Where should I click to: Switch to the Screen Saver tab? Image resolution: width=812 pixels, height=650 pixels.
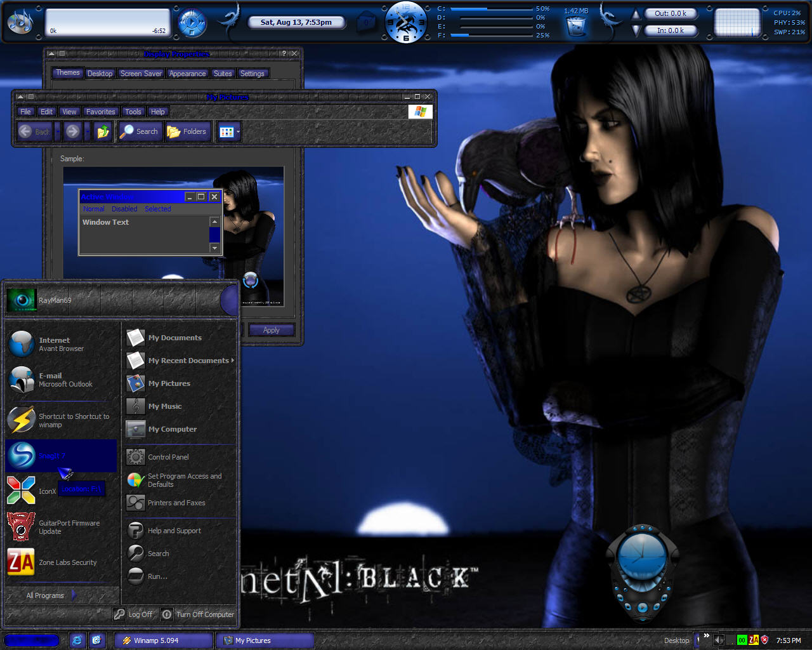click(x=141, y=74)
